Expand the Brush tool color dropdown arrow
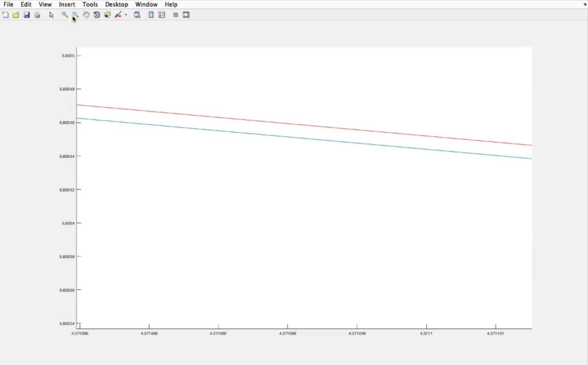Screen dimensions: 588x365 tap(126, 15)
